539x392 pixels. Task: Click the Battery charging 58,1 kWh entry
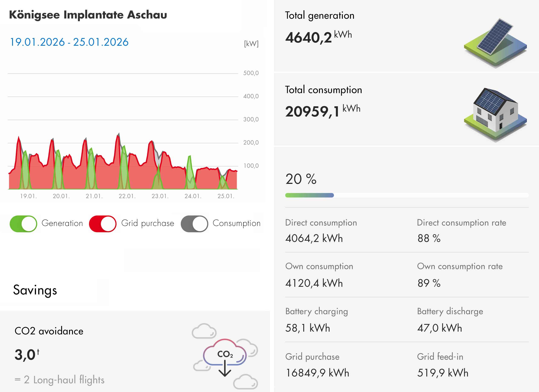[x=308, y=328]
